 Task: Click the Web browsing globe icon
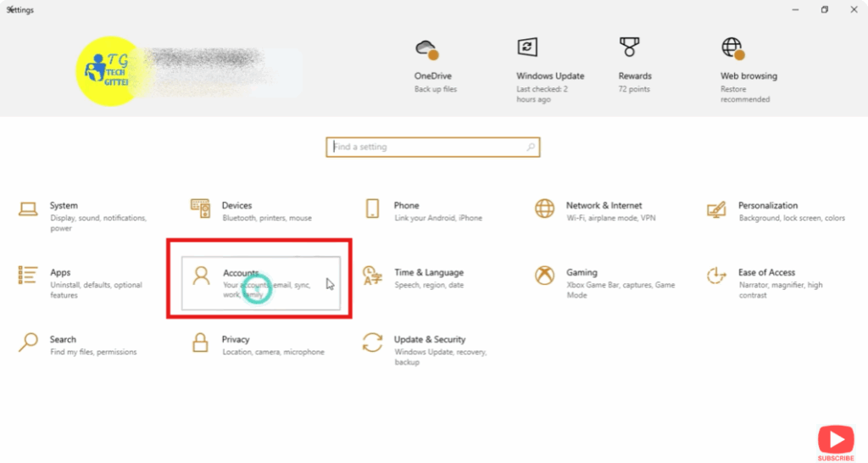pos(733,48)
